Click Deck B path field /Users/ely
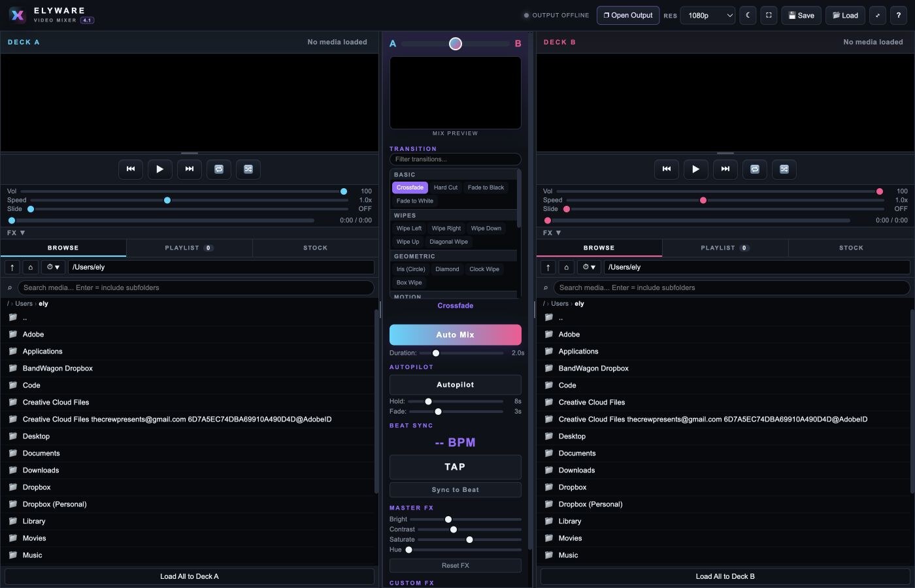The height and width of the screenshot is (588, 915). (x=757, y=267)
